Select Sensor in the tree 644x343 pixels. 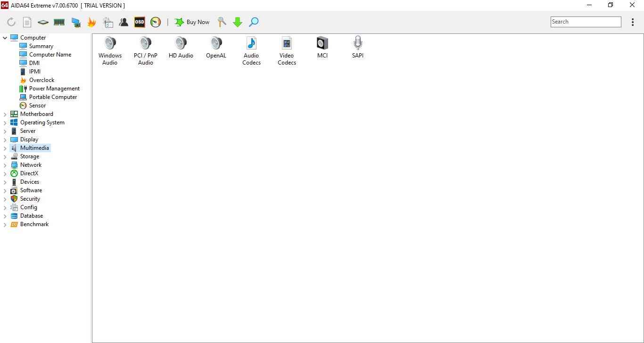[x=37, y=106]
